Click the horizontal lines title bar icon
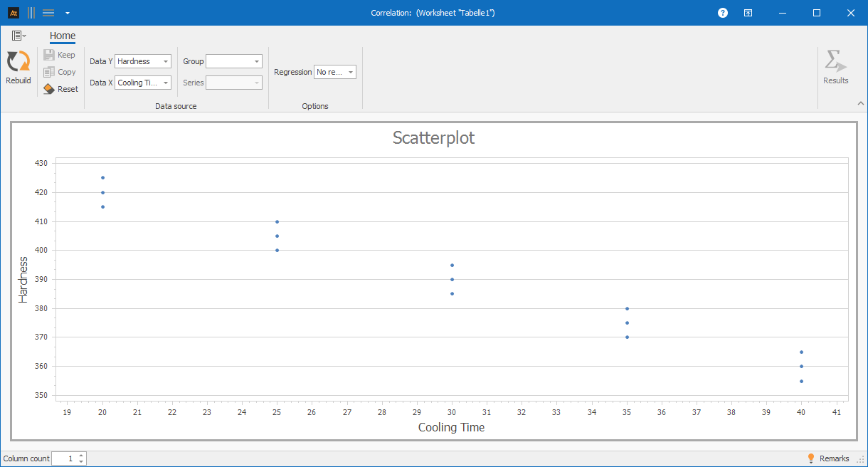This screenshot has width=868, height=467. point(48,13)
